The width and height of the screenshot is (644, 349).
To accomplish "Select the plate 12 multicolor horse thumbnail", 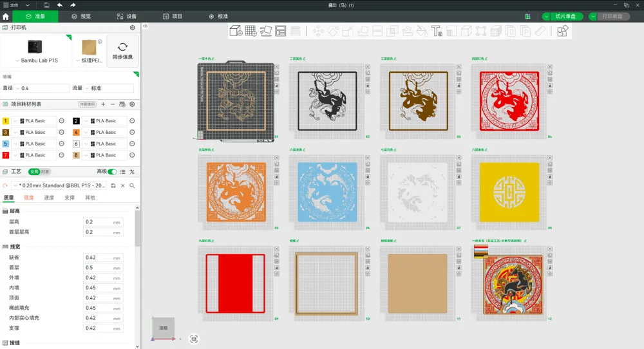I will click(513, 285).
